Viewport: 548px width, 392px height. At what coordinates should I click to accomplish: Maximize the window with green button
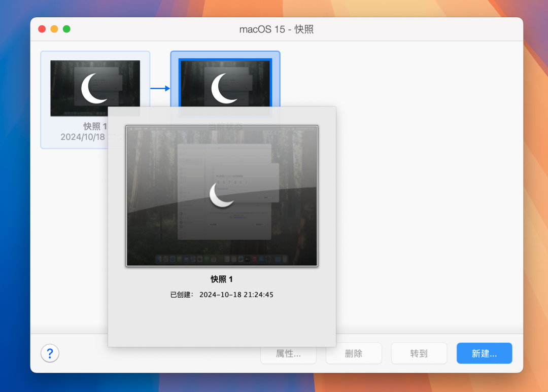click(x=66, y=29)
